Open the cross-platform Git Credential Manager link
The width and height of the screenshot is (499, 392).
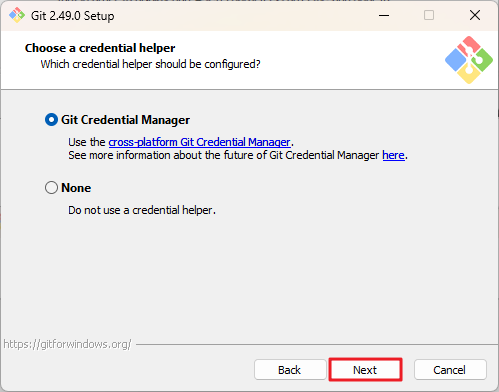pyautogui.click(x=199, y=142)
